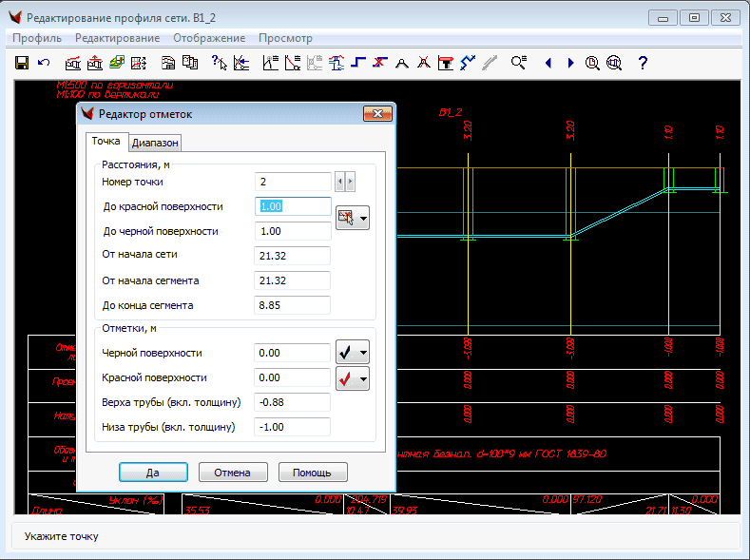Click the Отмена button
This screenshot has width=750, height=560.
pyautogui.click(x=233, y=473)
